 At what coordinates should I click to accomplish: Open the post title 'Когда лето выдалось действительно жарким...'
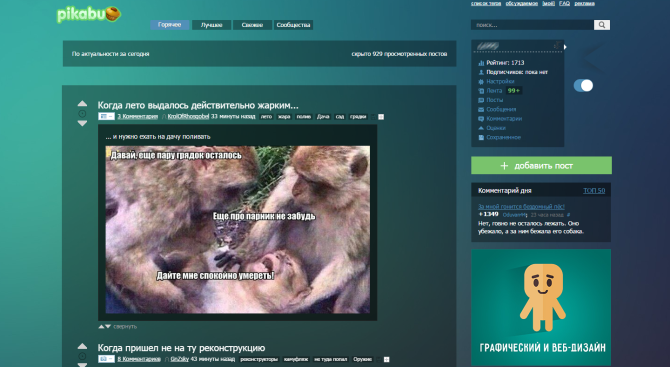[x=198, y=105]
